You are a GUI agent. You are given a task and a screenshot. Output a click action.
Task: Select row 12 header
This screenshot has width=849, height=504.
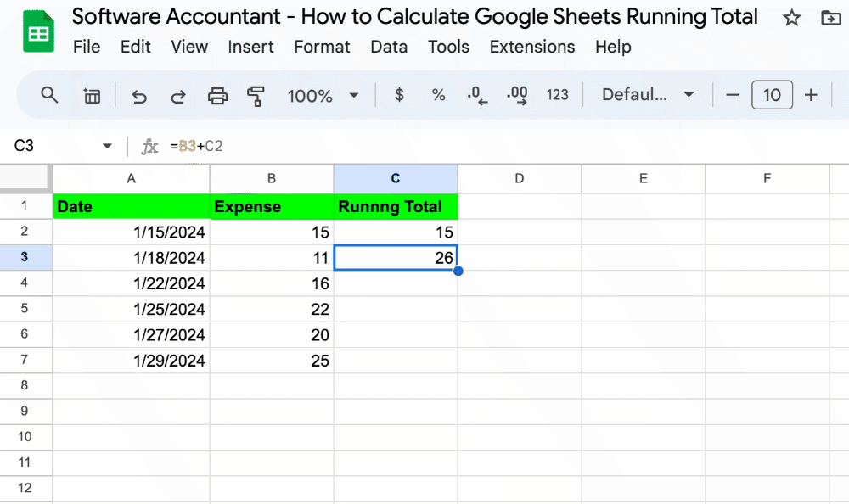(x=25, y=488)
